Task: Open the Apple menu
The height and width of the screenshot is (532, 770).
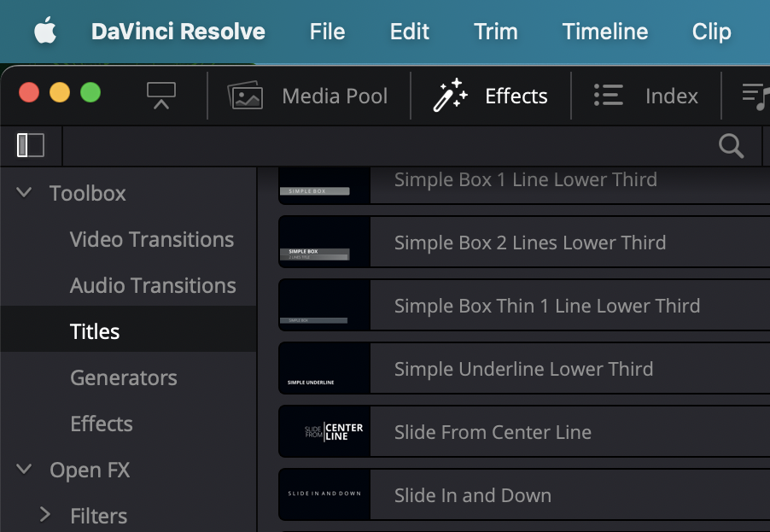Action: [x=45, y=31]
